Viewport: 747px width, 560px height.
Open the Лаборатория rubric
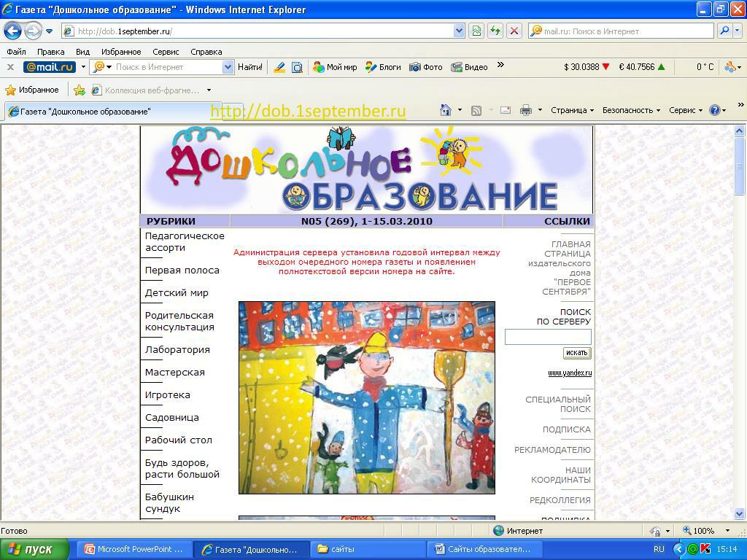177,349
